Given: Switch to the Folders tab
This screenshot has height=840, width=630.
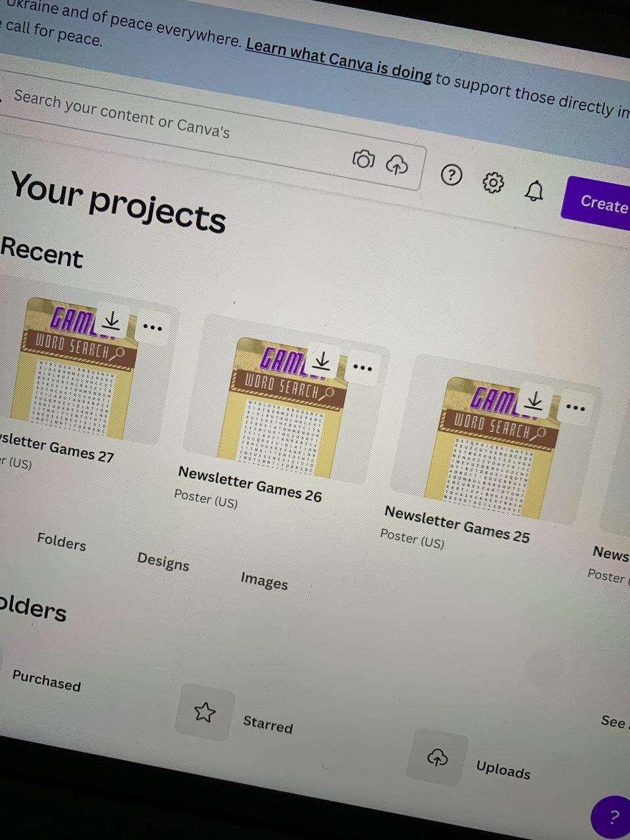Looking at the screenshot, I should (x=62, y=542).
